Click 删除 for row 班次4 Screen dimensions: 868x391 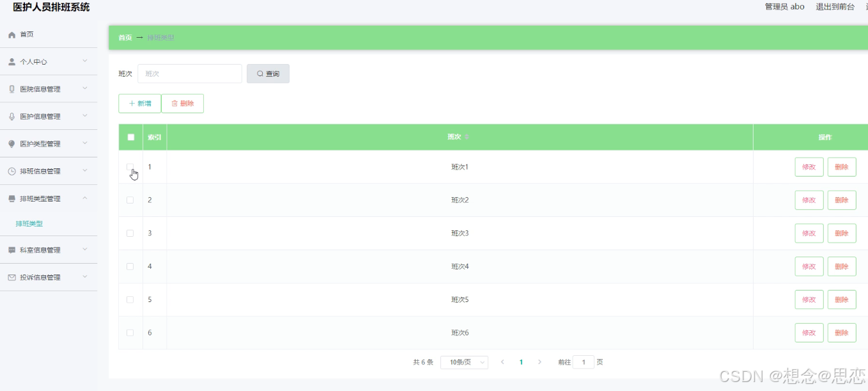[842, 267]
